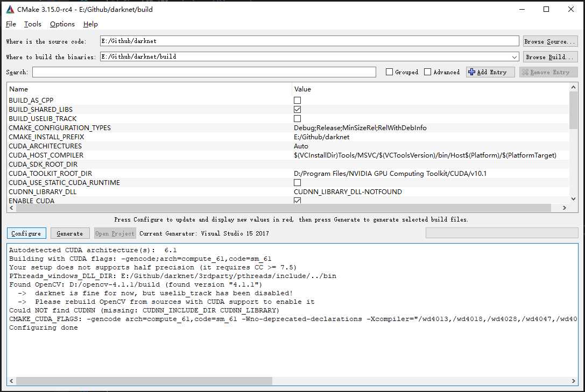This screenshot has height=392, width=585.
Task: Click the Configure button
Action: point(26,233)
